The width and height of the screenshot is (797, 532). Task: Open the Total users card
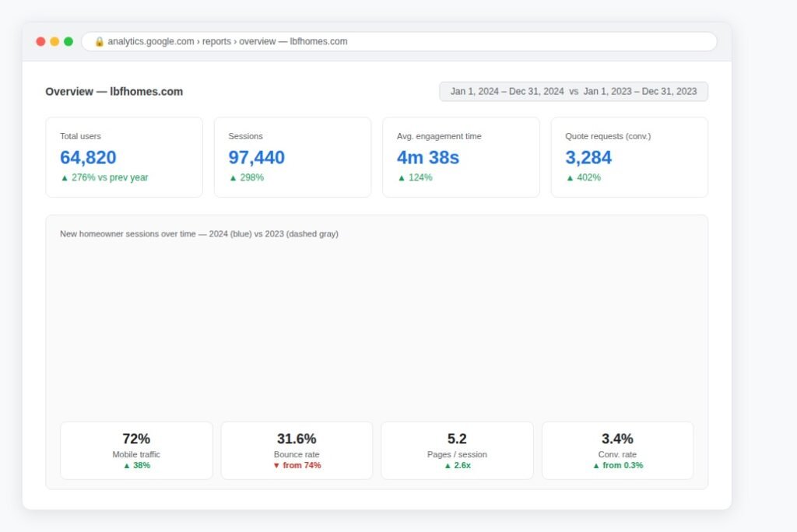point(124,157)
